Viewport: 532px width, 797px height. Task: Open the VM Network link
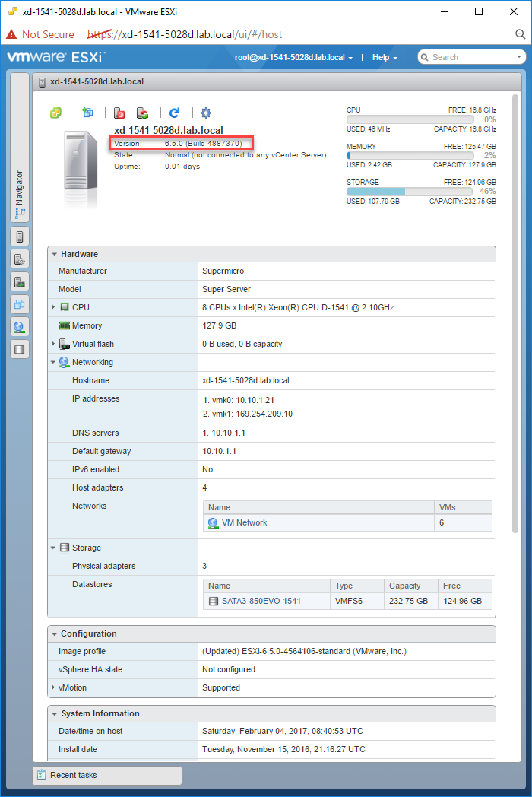pos(245,522)
